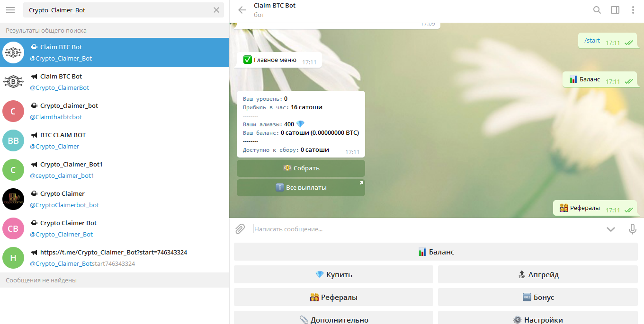Search within the chat using magnifier icon
This screenshot has height=324, width=644.
(597, 10)
